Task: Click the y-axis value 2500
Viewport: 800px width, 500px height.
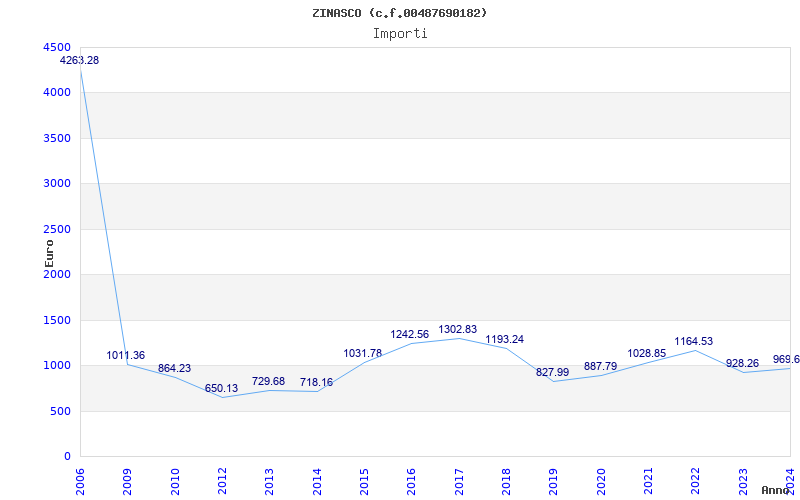Action: pyautogui.click(x=57, y=229)
